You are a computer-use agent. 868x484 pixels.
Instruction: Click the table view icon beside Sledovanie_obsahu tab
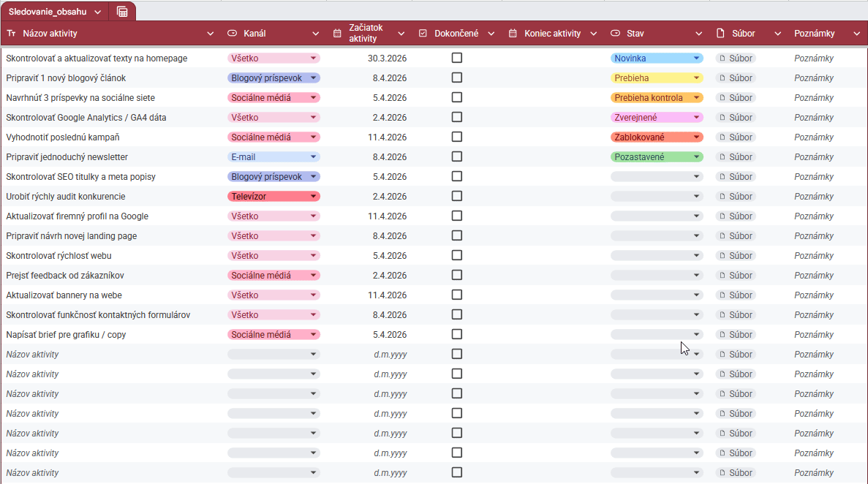[121, 12]
